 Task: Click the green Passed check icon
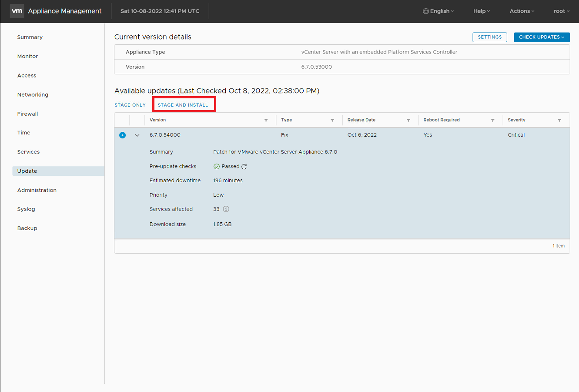coord(217,167)
